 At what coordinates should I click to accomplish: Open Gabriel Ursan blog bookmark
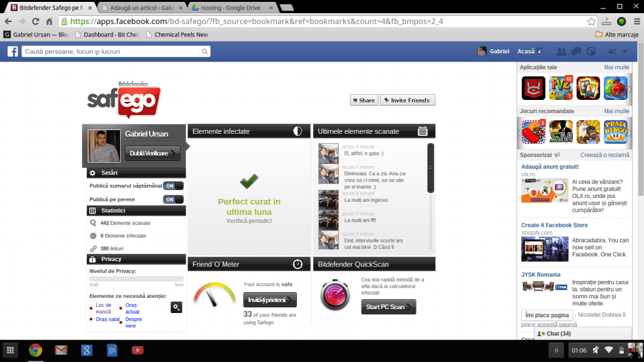pyautogui.click(x=36, y=35)
